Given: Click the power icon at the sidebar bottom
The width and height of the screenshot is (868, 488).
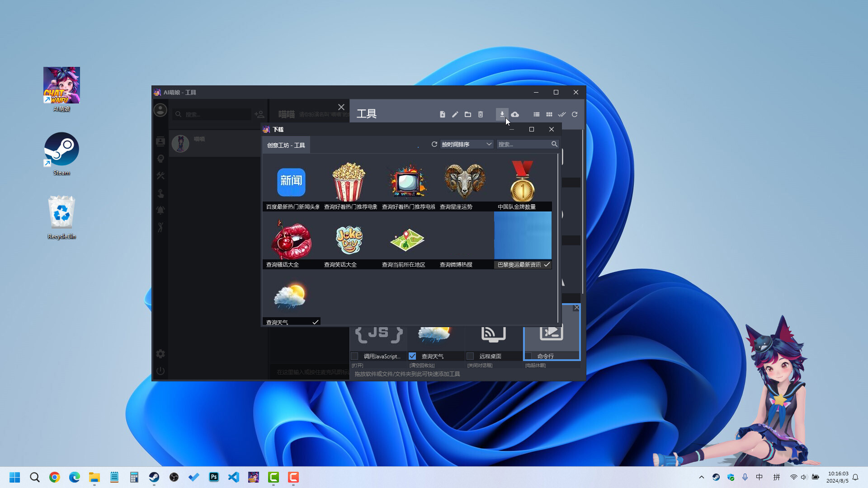Looking at the screenshot, I should [x=160, y=371].
